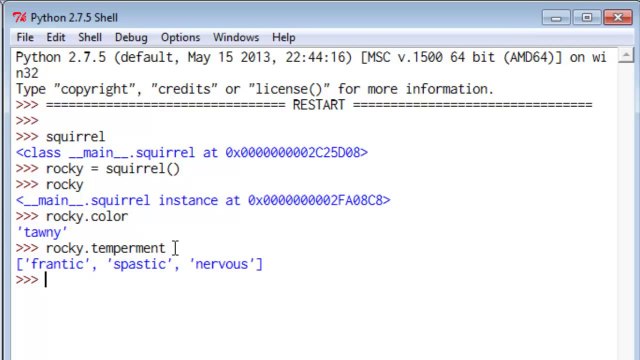
Task: Click the ['frantic', 'spastic', 'nervous'] output
Action: pyautogui.click(x=139, y=264)
